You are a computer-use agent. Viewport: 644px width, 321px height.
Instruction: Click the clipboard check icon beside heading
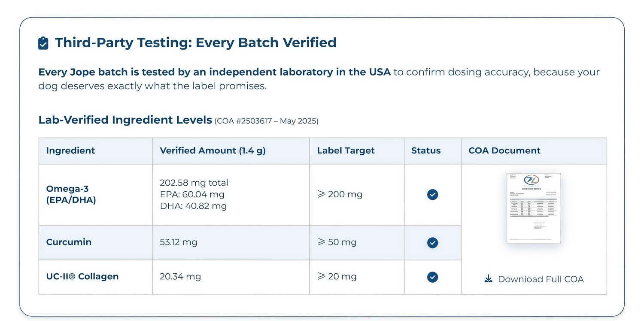43,43
